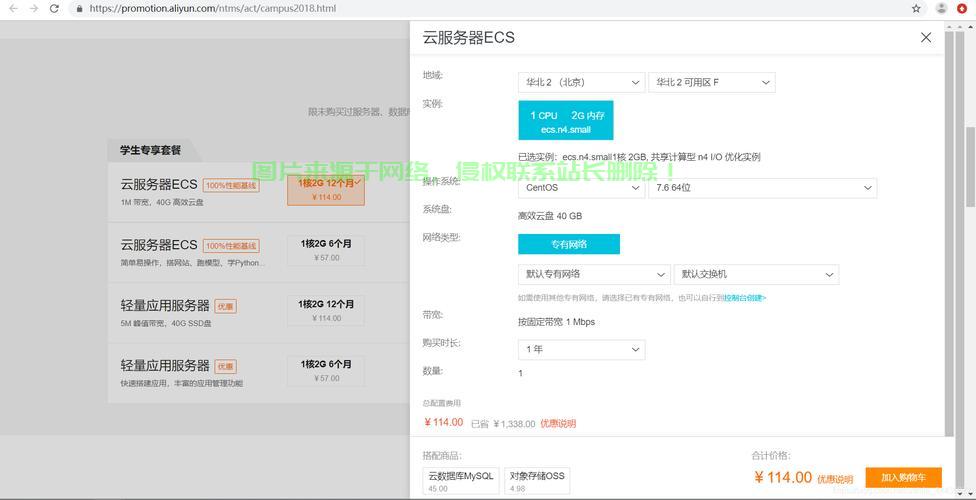This screenshot has width=976, height=500.
Task: Click 优惠说明 beside the 合计价格 total
Action: pos(835,479)
